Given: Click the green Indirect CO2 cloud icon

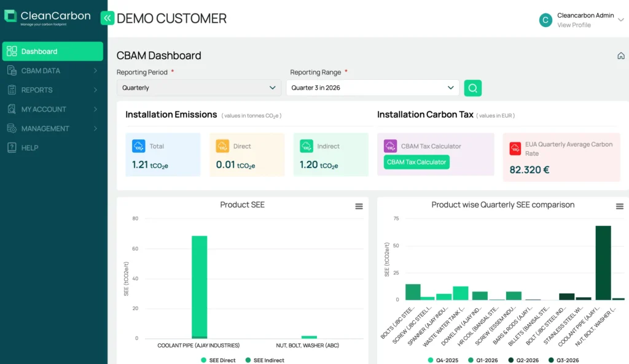Looking at the screenshot, I should 306,146.
